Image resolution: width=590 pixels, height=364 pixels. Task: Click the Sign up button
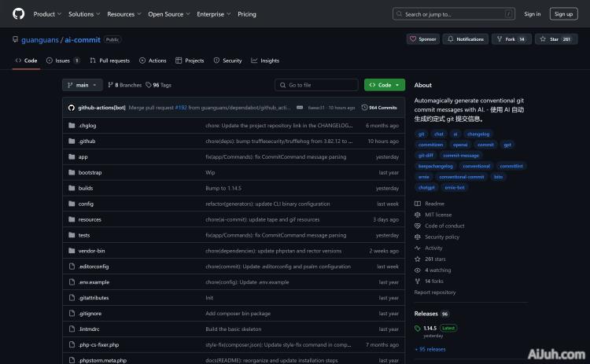click(x=563, y=13)
